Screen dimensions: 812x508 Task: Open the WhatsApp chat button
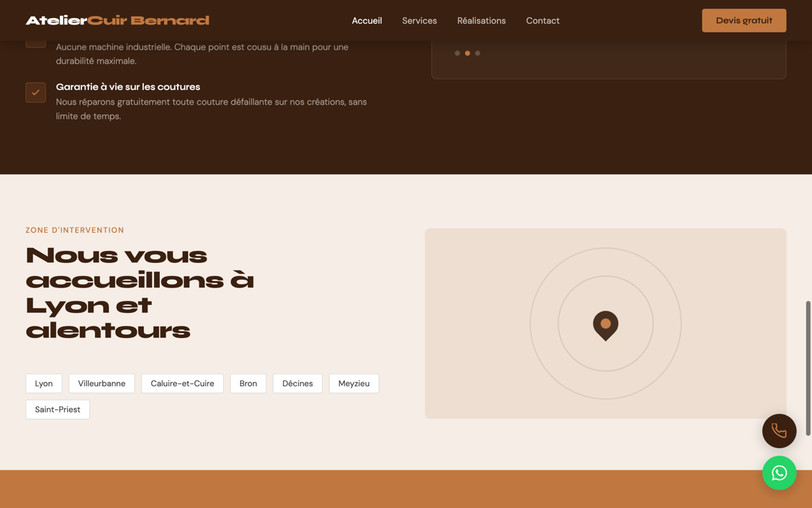[779, 473]
